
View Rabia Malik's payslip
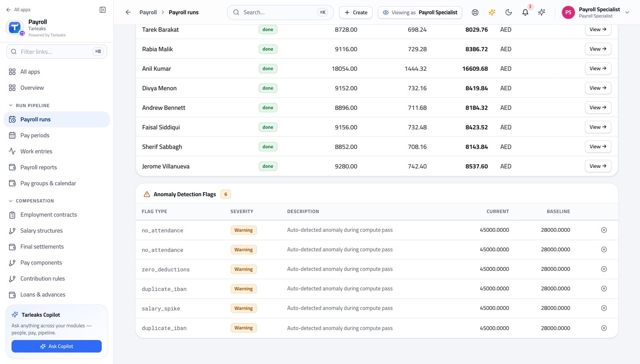[598, 49]
